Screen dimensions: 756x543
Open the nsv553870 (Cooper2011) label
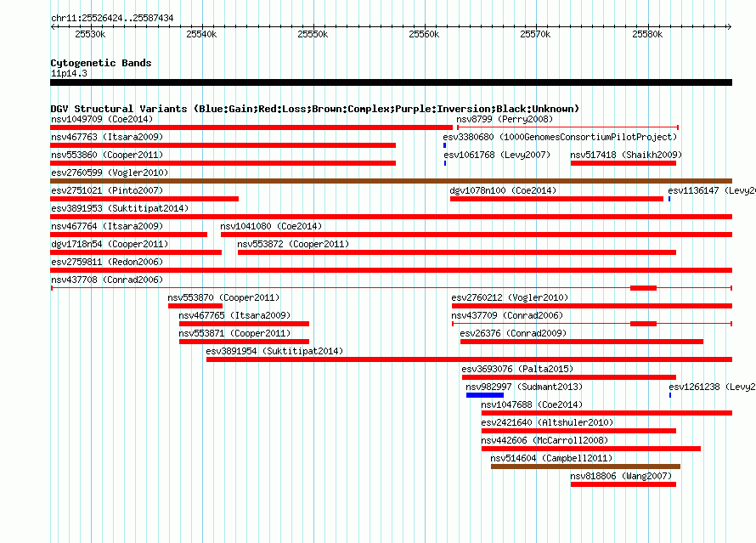coord(223,297)
